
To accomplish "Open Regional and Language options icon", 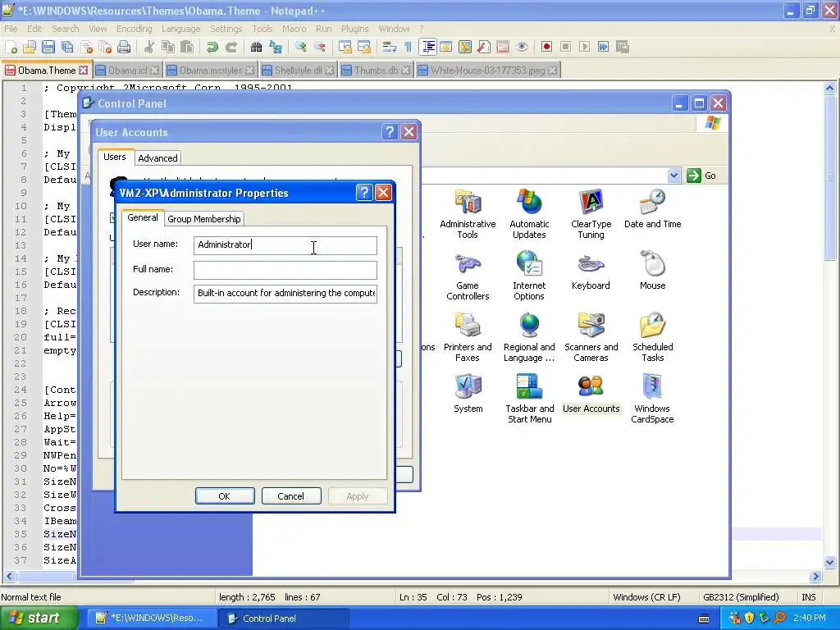I will coord(529,337).
